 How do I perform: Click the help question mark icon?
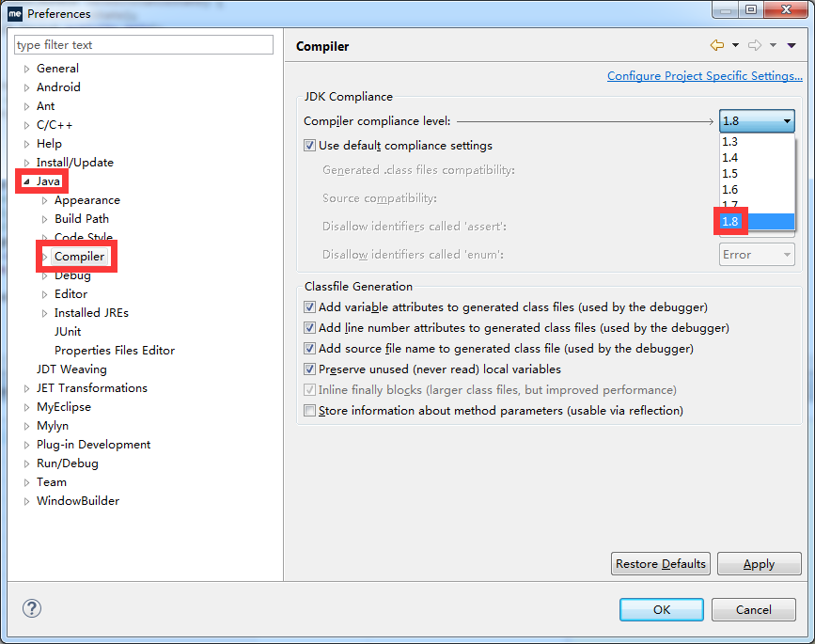[32, 608]
